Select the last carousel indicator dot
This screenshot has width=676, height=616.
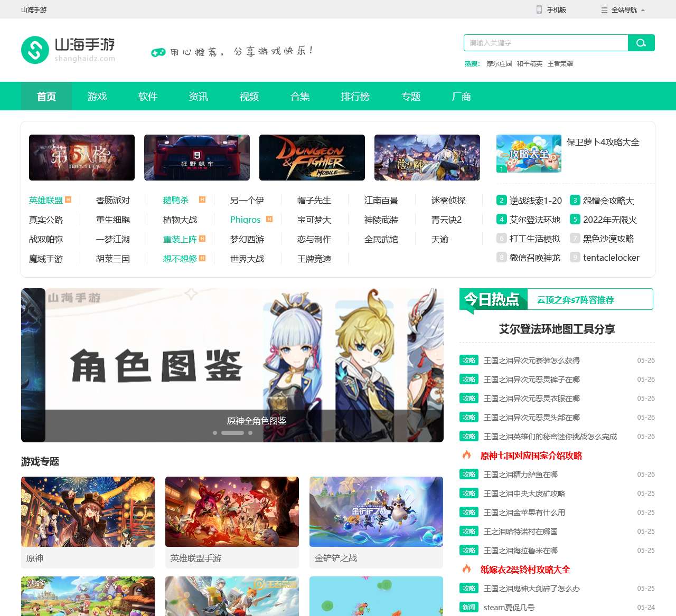(250, 433)
